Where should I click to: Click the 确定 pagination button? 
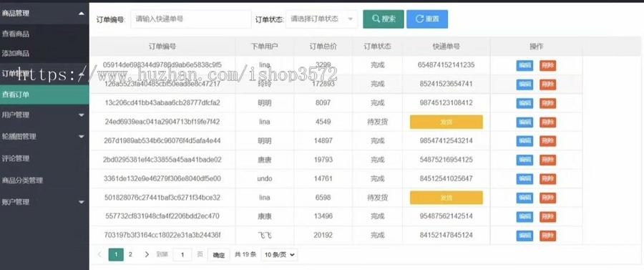pos(218,255)
